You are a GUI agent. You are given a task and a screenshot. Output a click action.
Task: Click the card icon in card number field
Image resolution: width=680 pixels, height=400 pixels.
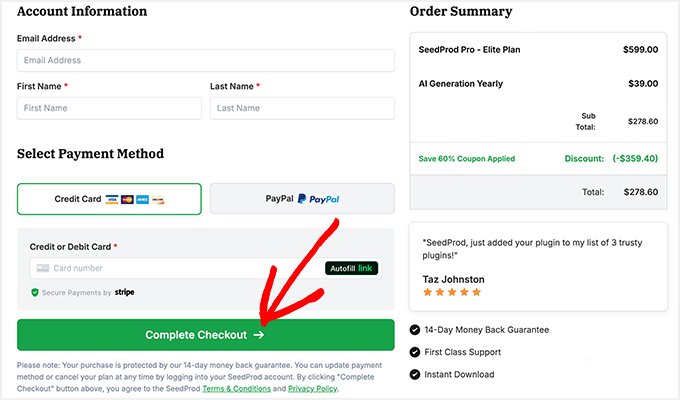41,268
